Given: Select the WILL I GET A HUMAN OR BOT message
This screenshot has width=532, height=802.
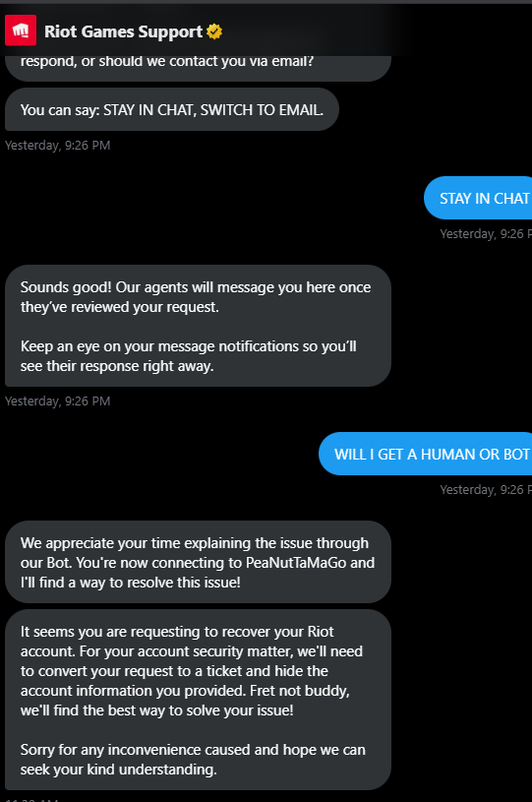Looking at the screenshot, I should [x=425, y=454].
